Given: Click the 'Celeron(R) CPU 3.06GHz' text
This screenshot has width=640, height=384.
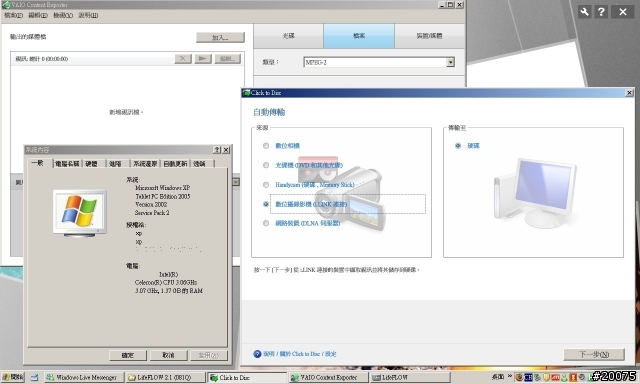Looking at the screenshot, I should pos(166,282).
